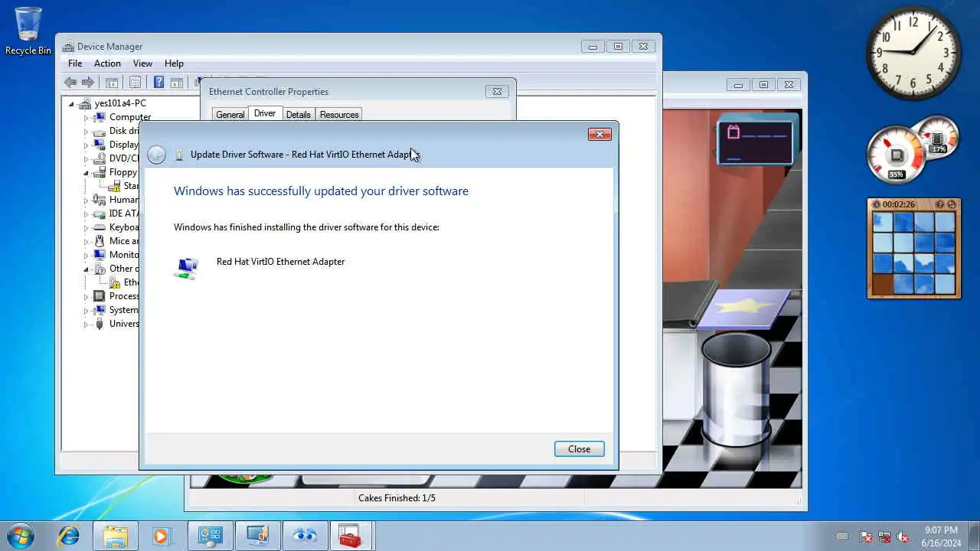Switch to the Driver tab in properties dialog
980x551 pixels.
265,113
